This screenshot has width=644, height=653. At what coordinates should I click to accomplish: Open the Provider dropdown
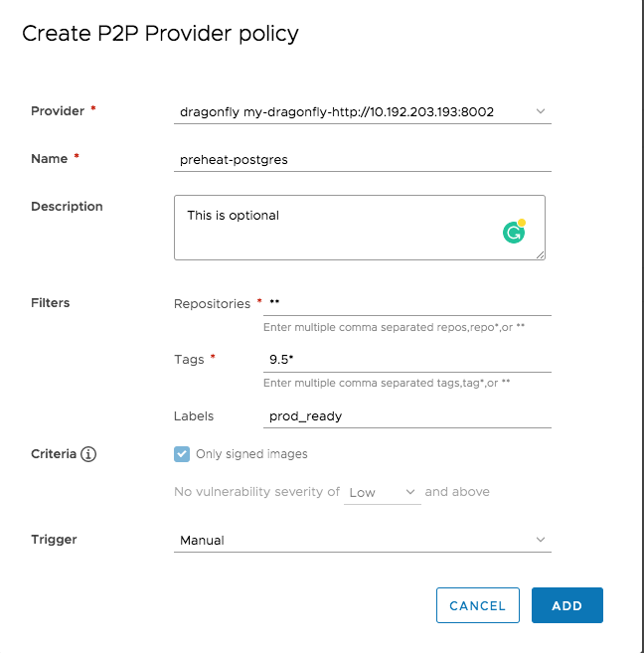(362, 112)
